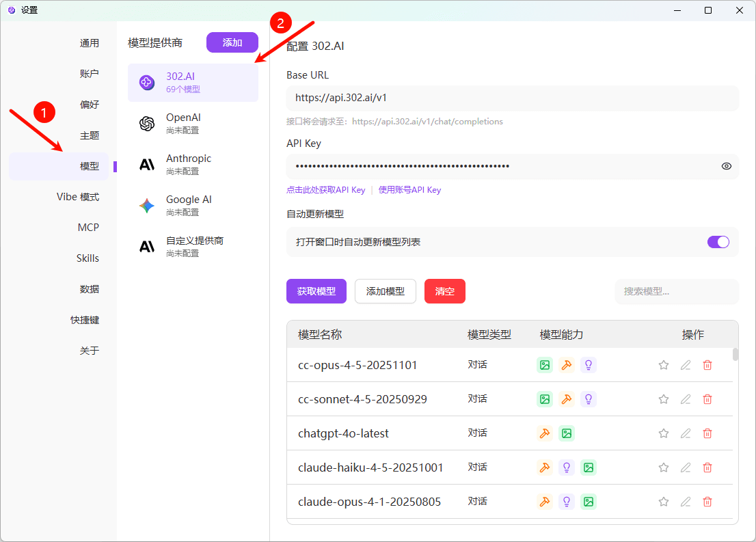Edit the chatgpt-4o-latest model entry
This screenshot has width=756, height=542.
[686, 433]
